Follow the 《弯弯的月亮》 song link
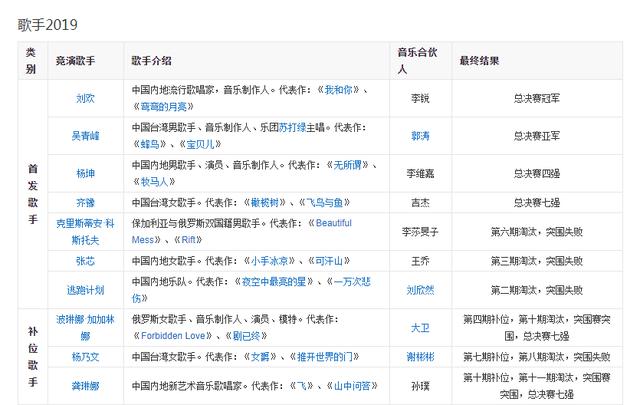640x405 pixels. (x=163, y=107)
